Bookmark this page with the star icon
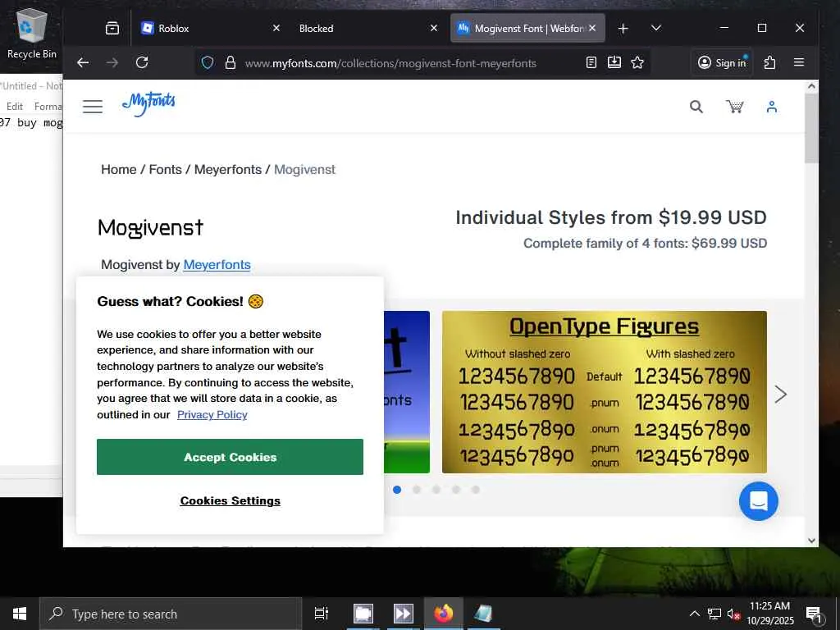 pos(637,62)
